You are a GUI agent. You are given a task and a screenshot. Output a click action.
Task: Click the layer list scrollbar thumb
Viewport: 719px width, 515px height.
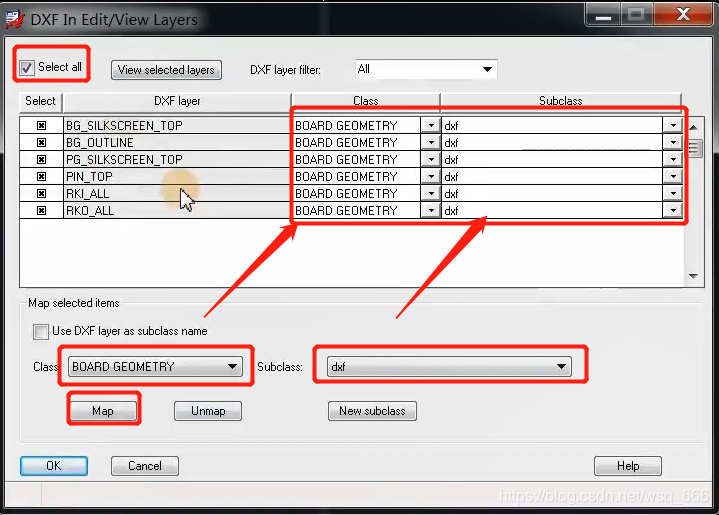[x=693, y=148]
